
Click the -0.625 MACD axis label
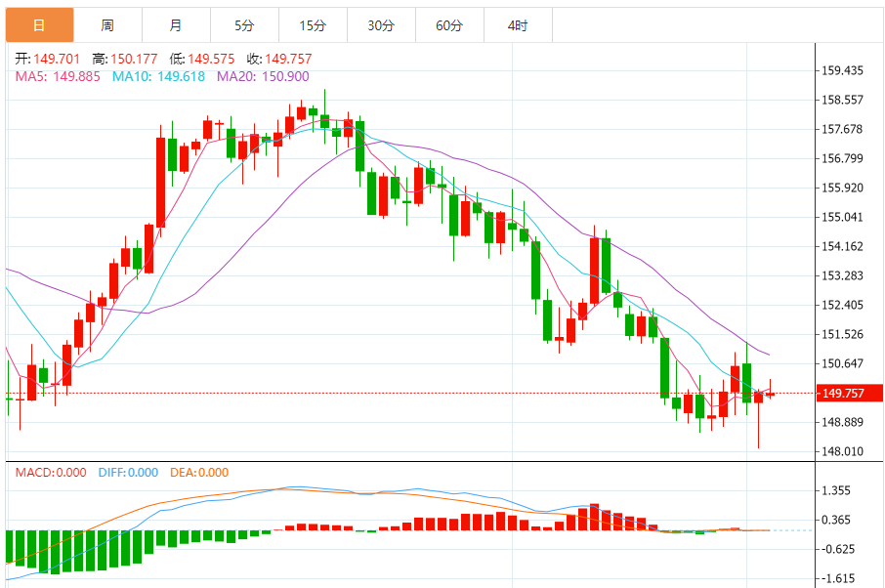(x=837, y=549)
